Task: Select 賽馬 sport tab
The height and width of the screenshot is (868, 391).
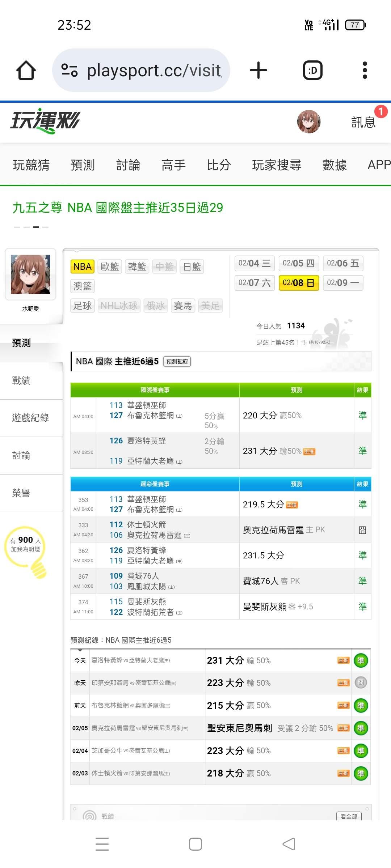Action: [183, 306]
